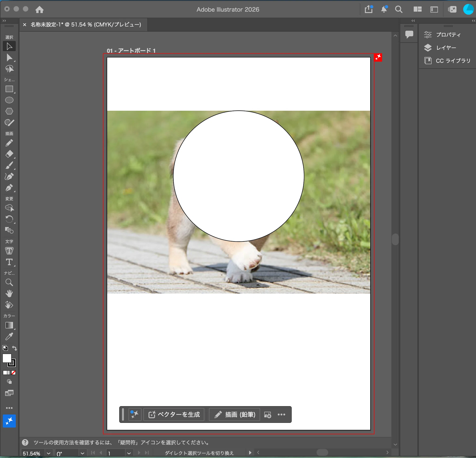The image size is (476, 458).
Task: Reset default fill and stroke
Action: pos(5,348)
